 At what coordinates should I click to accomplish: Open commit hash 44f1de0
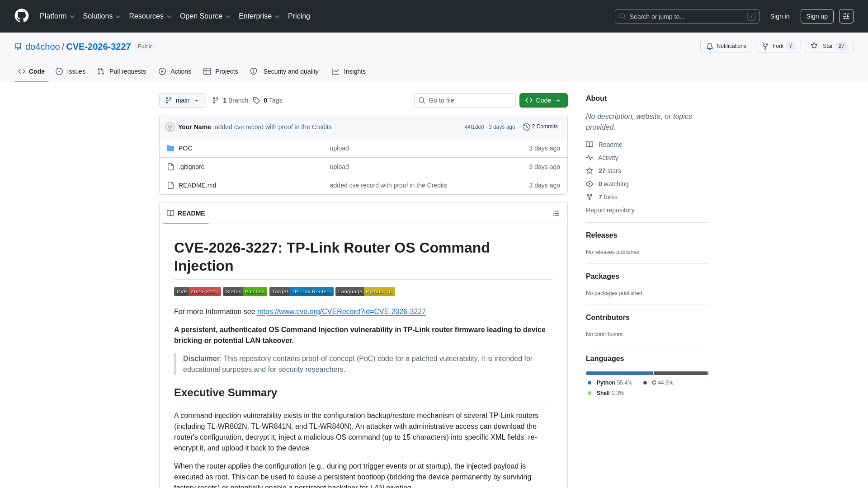(474, 127)
